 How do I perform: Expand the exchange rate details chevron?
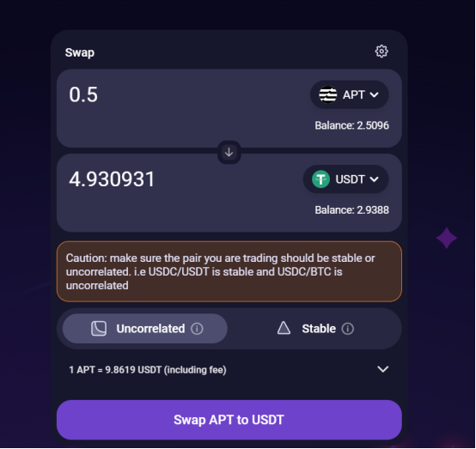[383, 369]
